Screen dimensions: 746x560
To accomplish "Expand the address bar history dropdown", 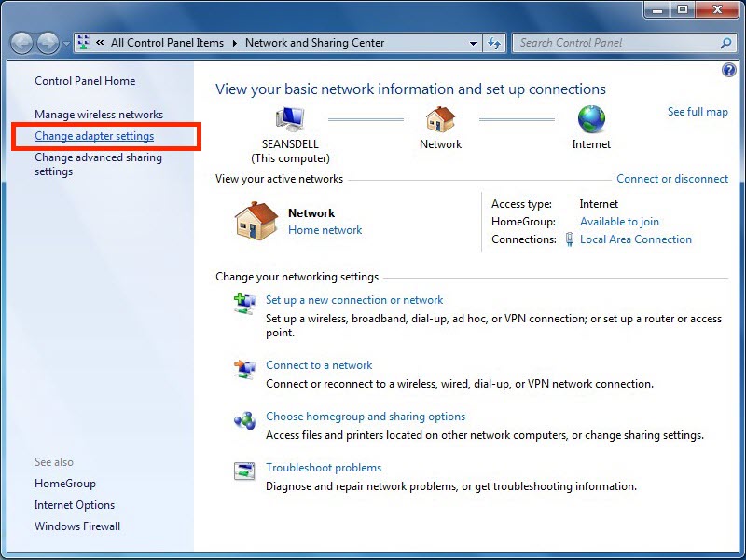I will click(474, 43).
